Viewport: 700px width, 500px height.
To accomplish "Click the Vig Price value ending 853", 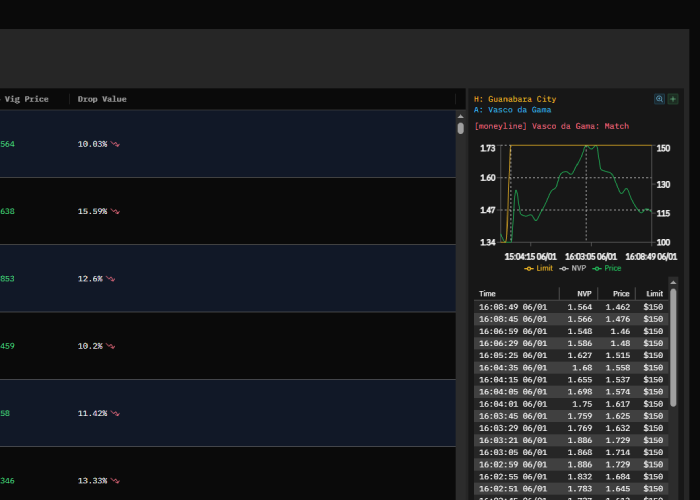I will (x=7, y=279).
